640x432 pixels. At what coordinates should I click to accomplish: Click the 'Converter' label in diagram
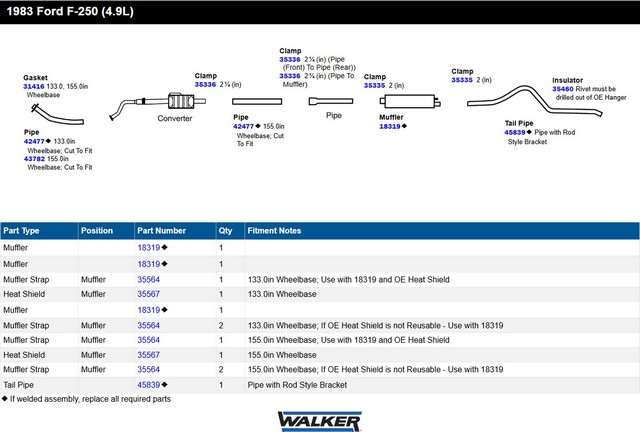[175, 118]
